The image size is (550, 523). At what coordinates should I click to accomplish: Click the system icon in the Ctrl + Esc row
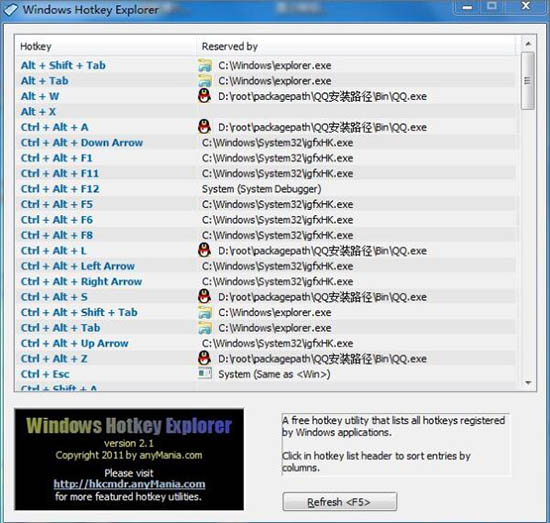[x=205, y=374]
